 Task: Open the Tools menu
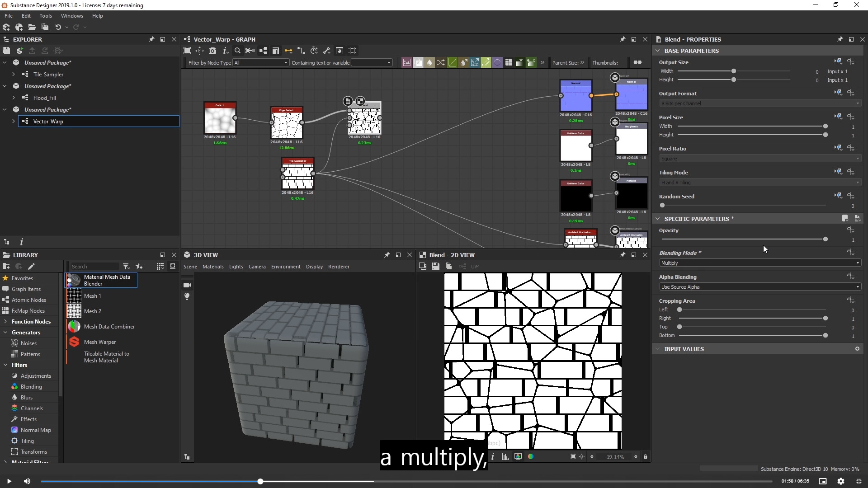click(45, 16)
